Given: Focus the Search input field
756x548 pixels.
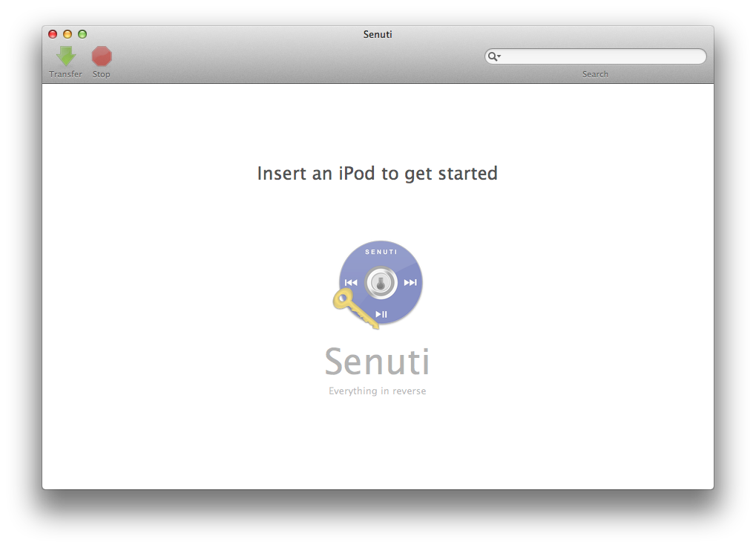Looking at the screenshot, I should pos(596,56).
